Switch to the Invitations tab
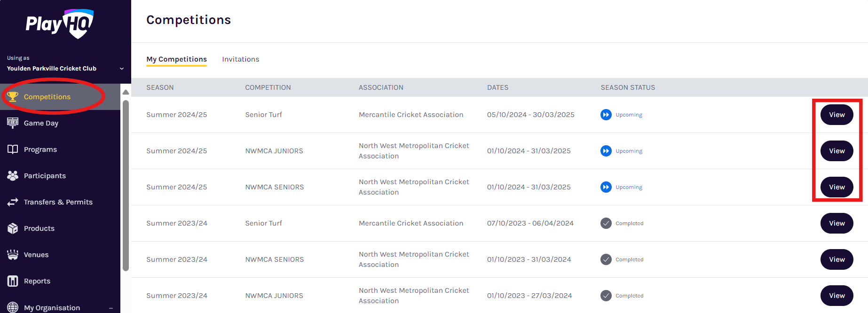The image size is (868, 313). coord(241,59)
